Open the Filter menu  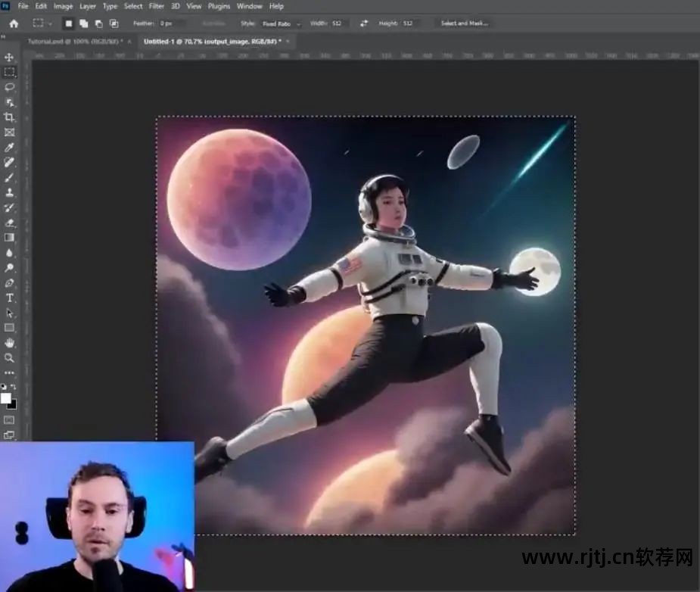coord(157,6)
